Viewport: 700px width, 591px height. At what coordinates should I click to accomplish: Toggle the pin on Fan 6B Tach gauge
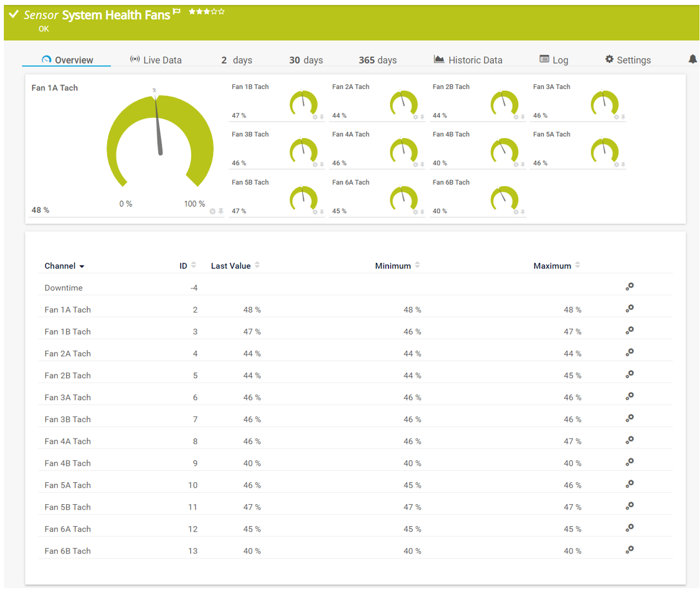tap(523, 212)
